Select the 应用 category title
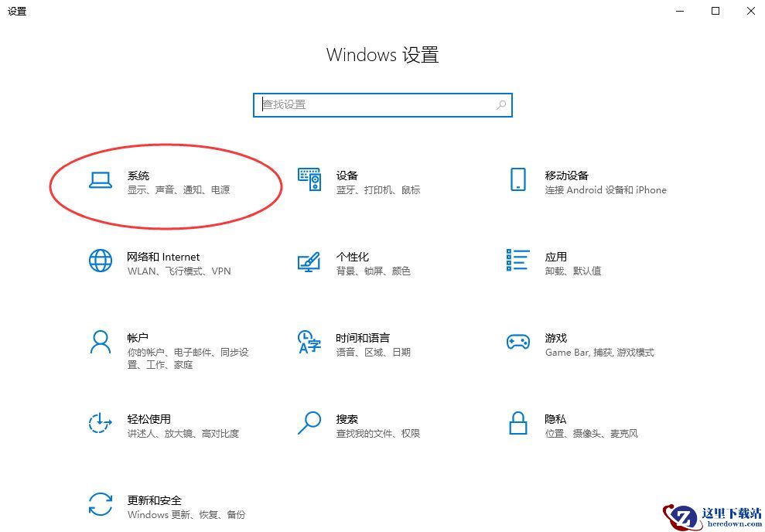 click(x=555, y=257)
